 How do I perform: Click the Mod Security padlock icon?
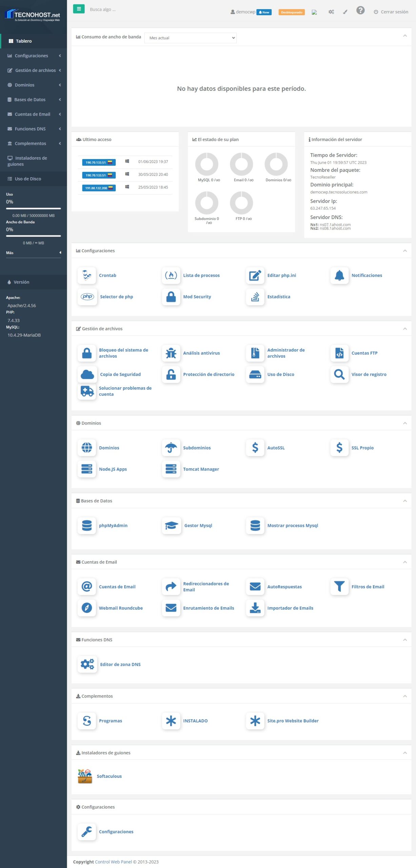coord(171,297)
